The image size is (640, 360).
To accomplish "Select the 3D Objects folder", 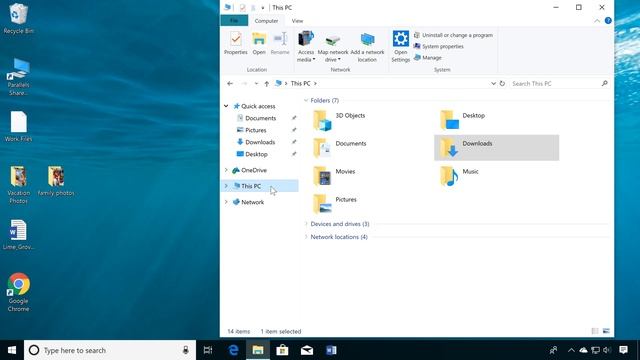I will click(339, 120).
